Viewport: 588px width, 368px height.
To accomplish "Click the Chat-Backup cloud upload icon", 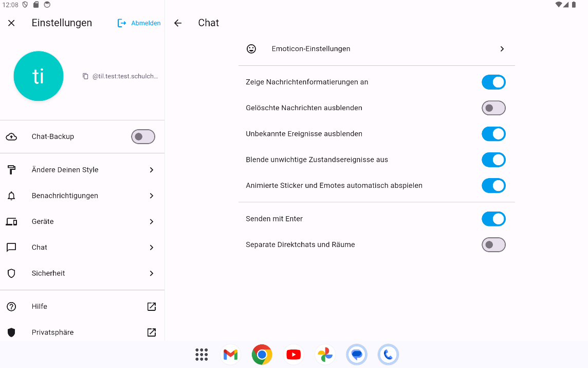I will (x=11, y=137).
